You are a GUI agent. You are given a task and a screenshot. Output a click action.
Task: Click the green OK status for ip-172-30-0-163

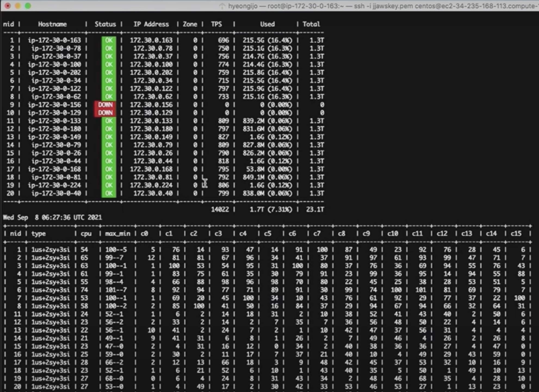pyautogui.click(x=109, y=40)
